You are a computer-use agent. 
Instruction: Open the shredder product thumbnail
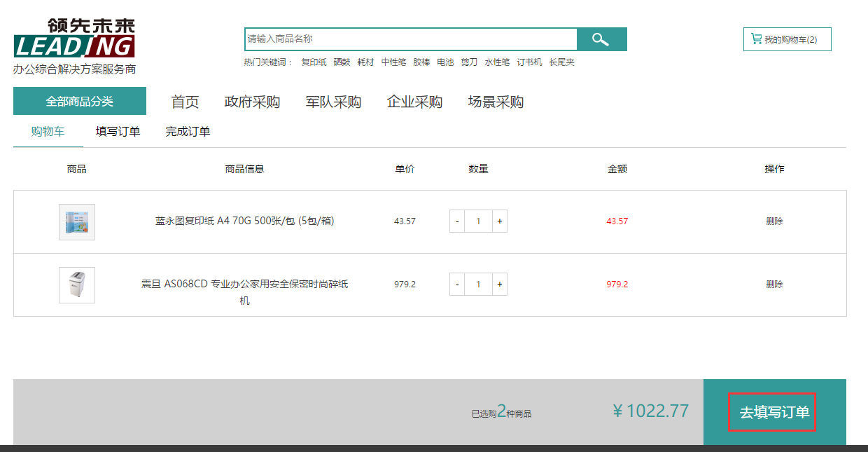[x=77, y=285]
